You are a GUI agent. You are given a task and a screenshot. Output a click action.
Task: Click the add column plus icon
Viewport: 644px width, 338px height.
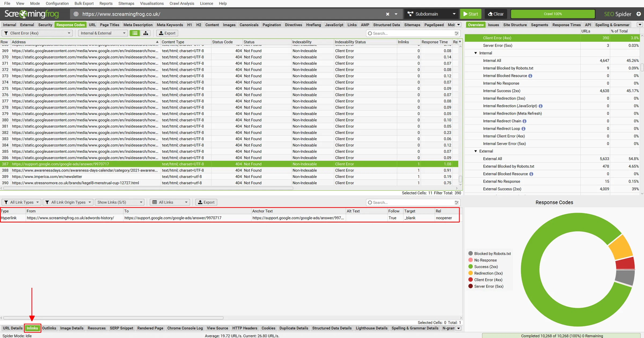coord(460,42)
